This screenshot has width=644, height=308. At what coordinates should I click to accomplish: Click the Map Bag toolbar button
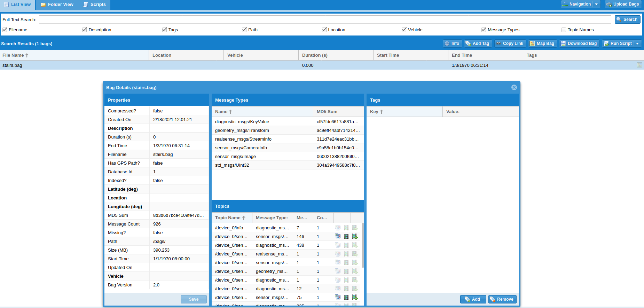click(x=542, y=44)
